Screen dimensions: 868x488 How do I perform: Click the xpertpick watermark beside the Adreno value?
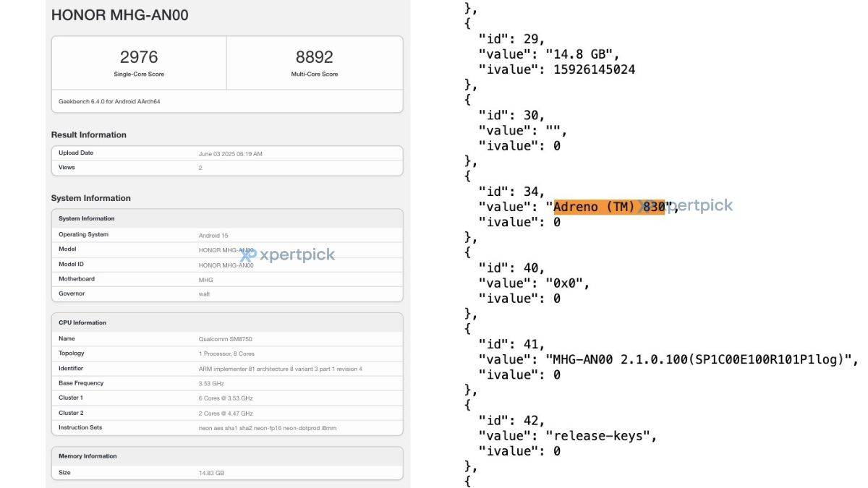tap(691, 206)
